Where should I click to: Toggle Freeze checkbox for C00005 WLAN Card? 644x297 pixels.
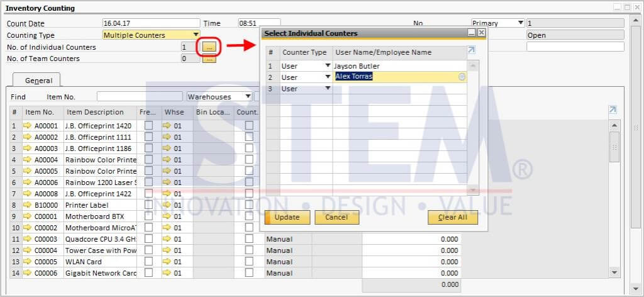[148, 262]
